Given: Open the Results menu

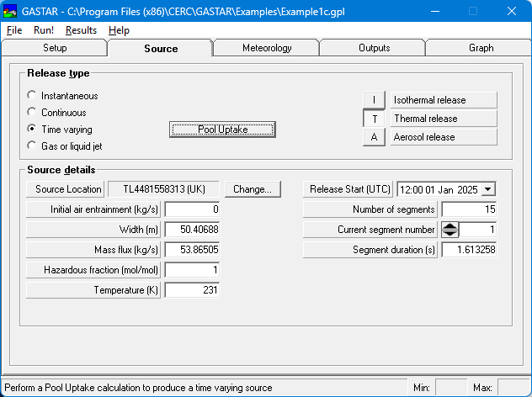Looking at the screenshot, I should 81,30.
